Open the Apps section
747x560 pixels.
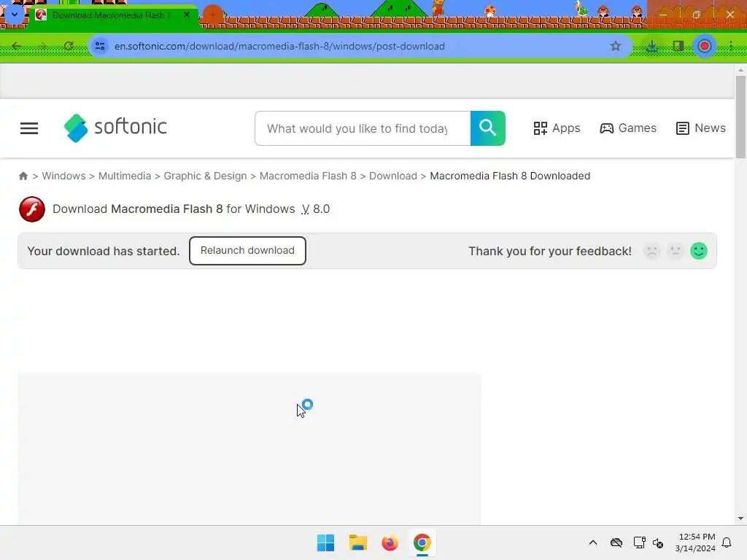[x=557, y=128]
